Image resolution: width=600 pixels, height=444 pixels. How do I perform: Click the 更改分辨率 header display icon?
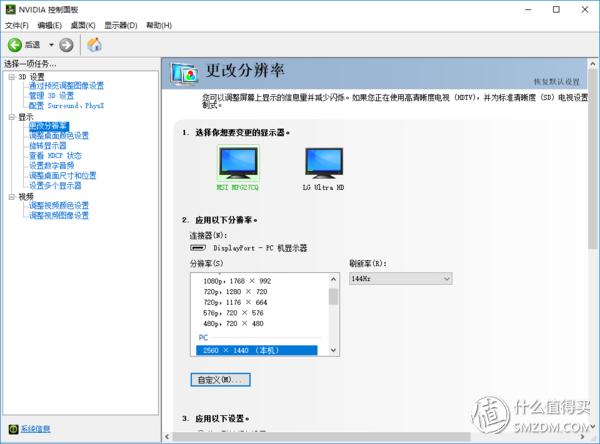pyautogui.click(x=185, y=73)
